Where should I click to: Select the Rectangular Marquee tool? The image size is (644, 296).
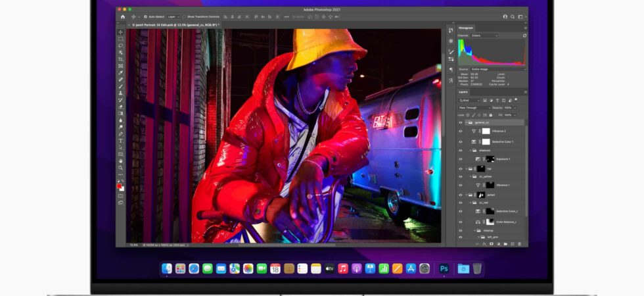tap(121, 39)
